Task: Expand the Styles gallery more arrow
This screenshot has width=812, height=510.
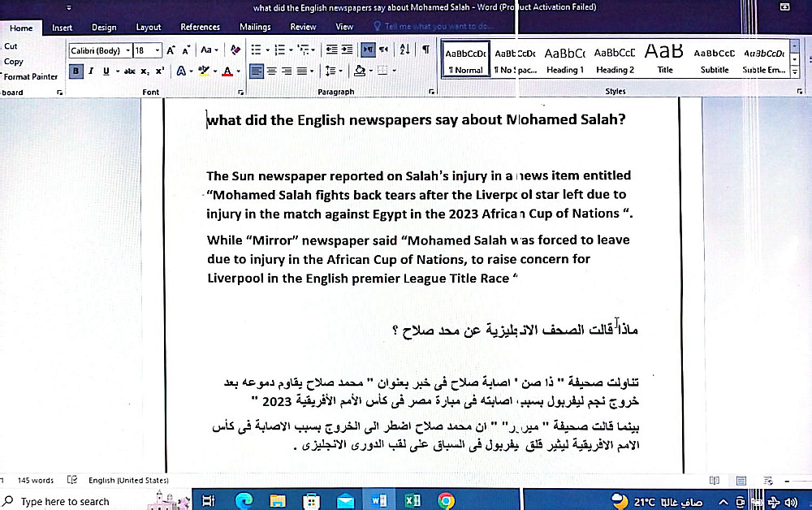Action: (x=794, y=72)
